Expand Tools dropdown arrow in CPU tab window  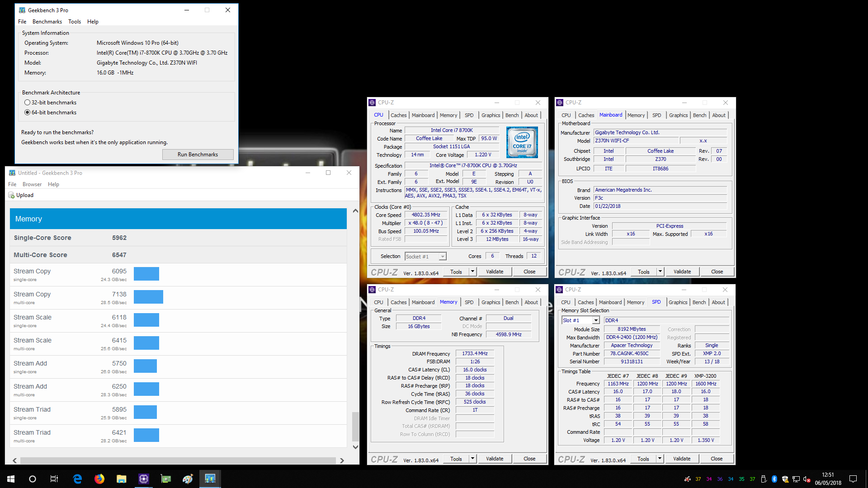point(472,272)
